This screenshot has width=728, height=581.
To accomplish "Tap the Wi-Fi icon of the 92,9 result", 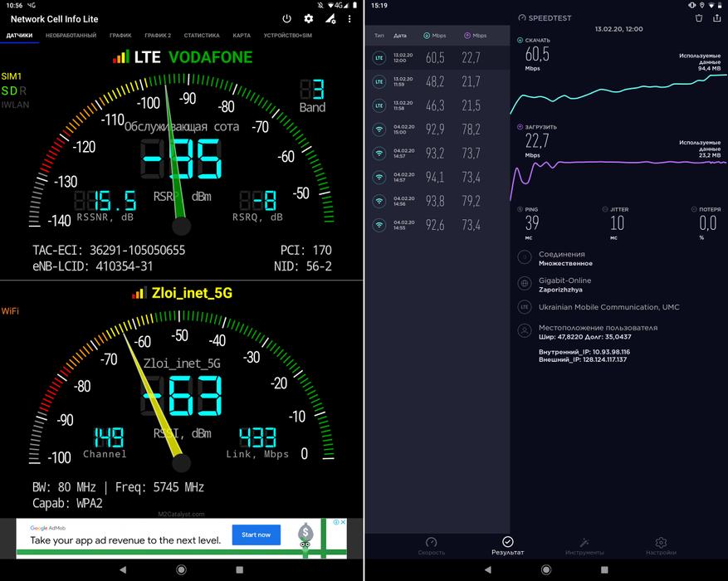I will click(379, 129).
